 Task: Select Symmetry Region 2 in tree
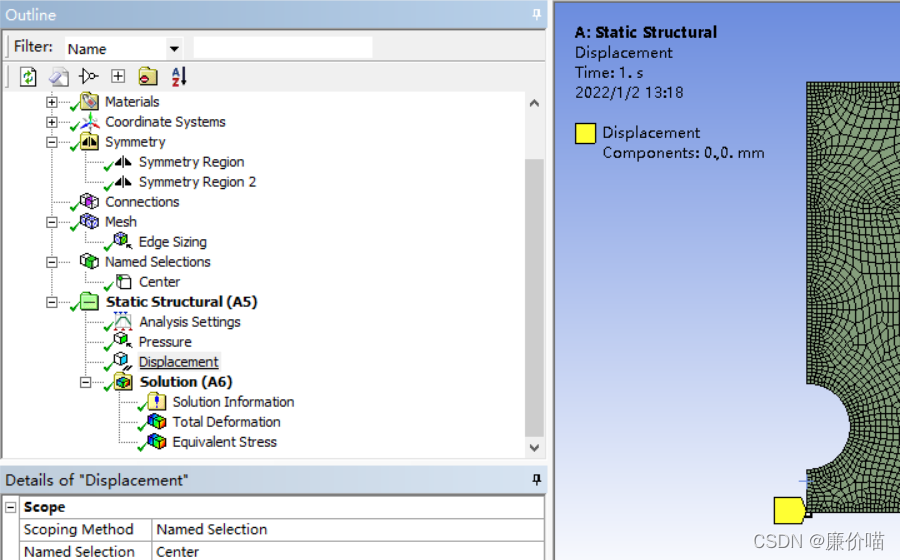click(x=197, y=182)
